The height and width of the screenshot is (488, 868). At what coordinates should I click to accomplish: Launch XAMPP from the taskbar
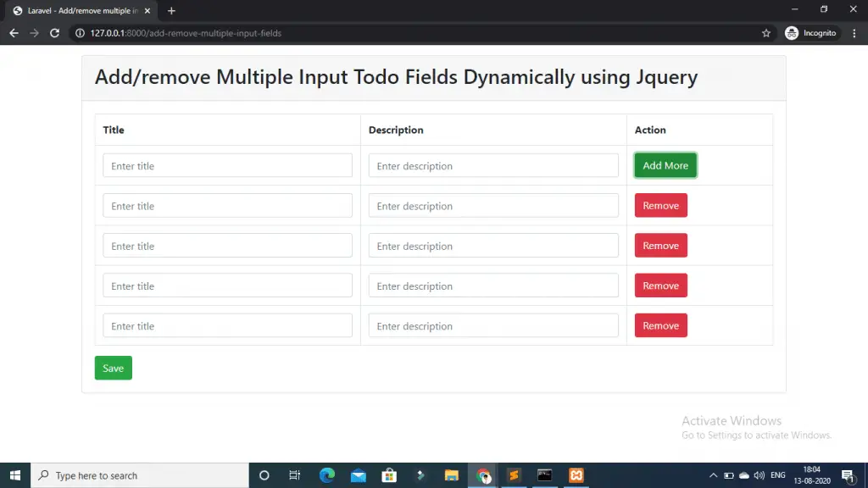(x=576, y=475)
